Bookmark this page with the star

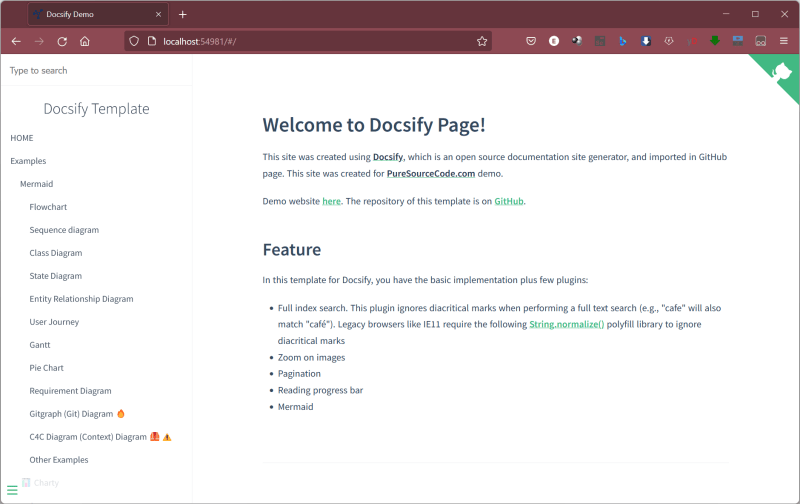tap(482, 41)
